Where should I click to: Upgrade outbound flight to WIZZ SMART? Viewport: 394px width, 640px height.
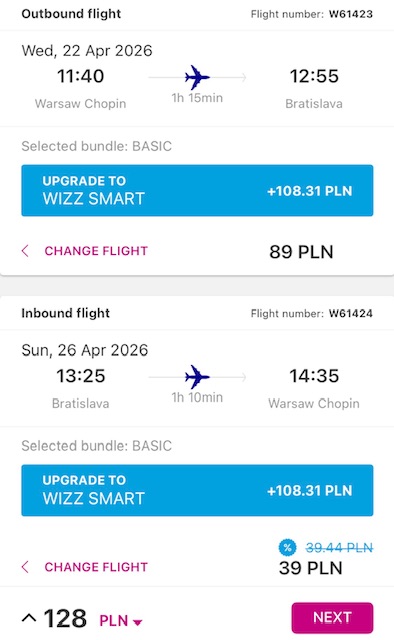[x=197, y=190]
